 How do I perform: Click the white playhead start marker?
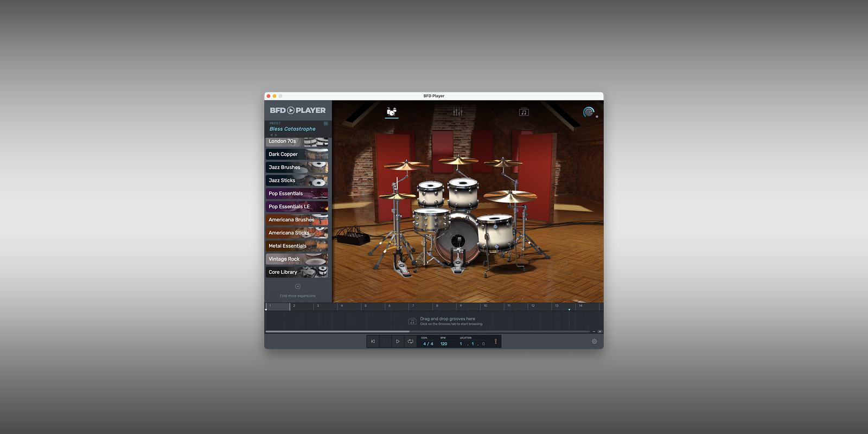[x=266, y=309]
